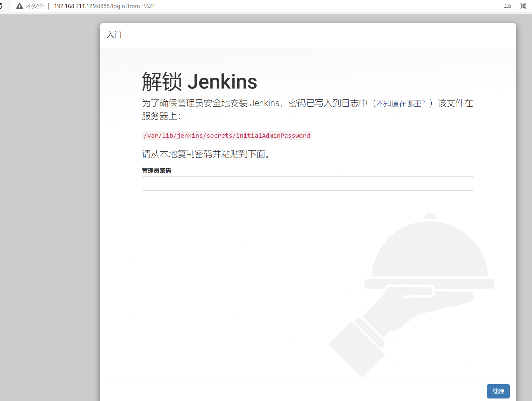Click the URL 192.168.211.129:8888 address text
The height and width of the screenshot is (401, 532).
click(104, 6)
